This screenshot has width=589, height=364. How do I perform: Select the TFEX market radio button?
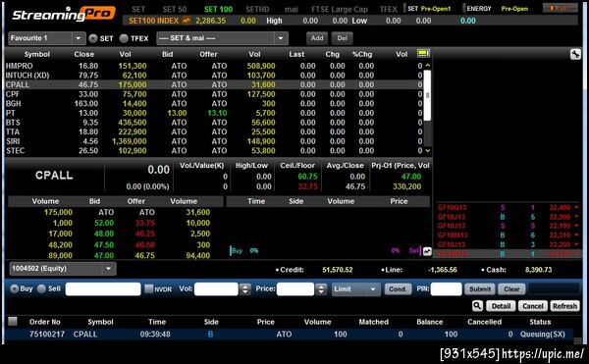(124, 38)
